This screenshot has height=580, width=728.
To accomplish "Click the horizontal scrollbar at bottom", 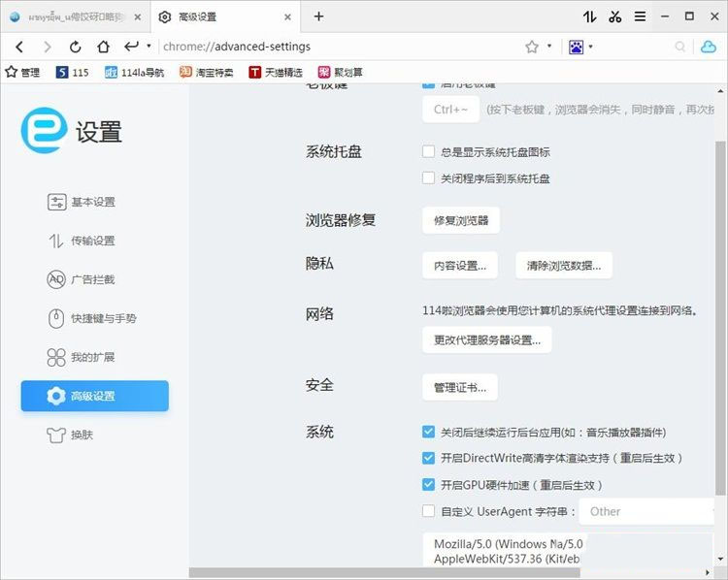I will [384, 573].
